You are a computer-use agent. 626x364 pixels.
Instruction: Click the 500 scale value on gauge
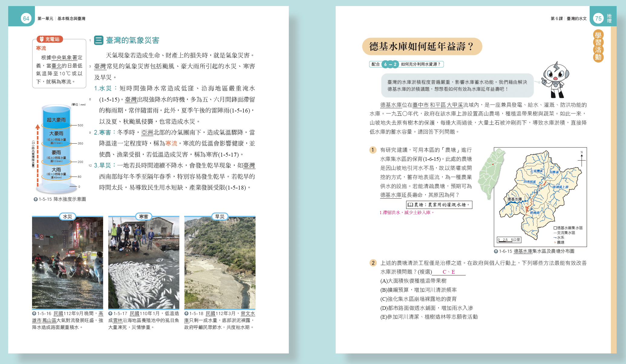click(80, 125)
